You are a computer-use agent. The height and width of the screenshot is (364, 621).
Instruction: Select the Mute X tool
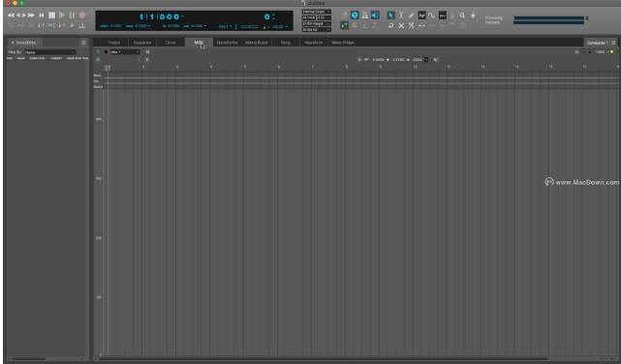(x=401, y=26)
